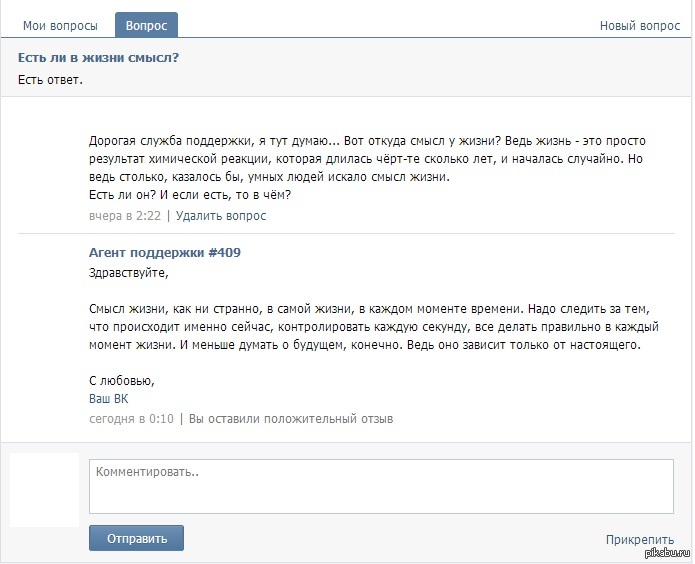Click the С любовью sign-off line
The image size is (695, 564).
point(122,381)
